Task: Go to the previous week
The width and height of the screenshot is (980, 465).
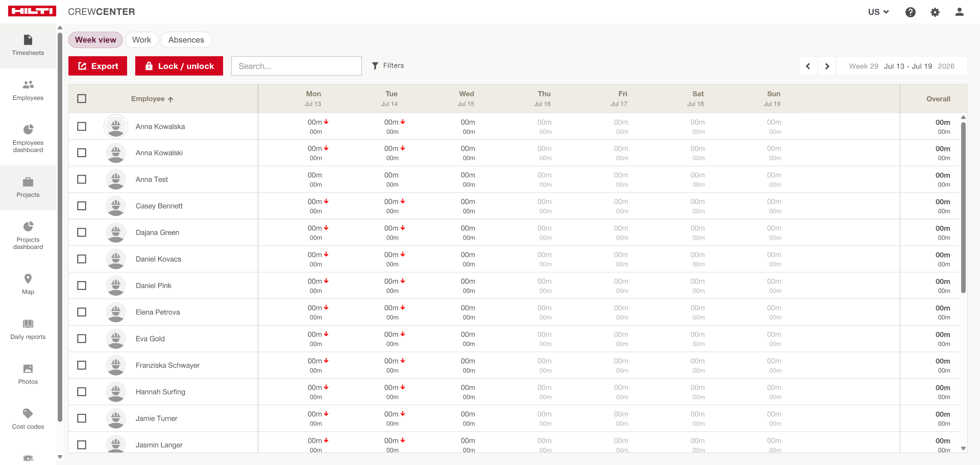Action: [x=808, y=66]
